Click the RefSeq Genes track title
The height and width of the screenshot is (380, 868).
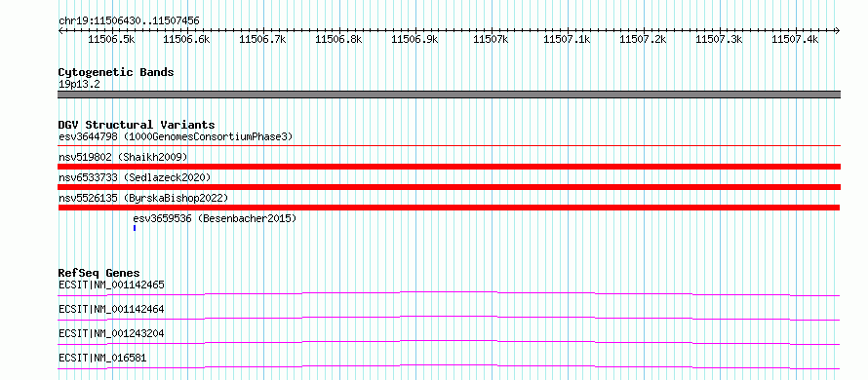point(99,273)
